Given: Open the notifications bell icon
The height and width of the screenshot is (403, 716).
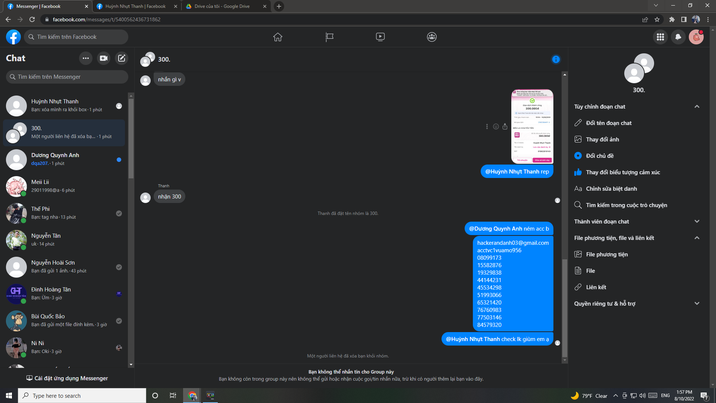Looking at the screenshot, I should (678, 37).
